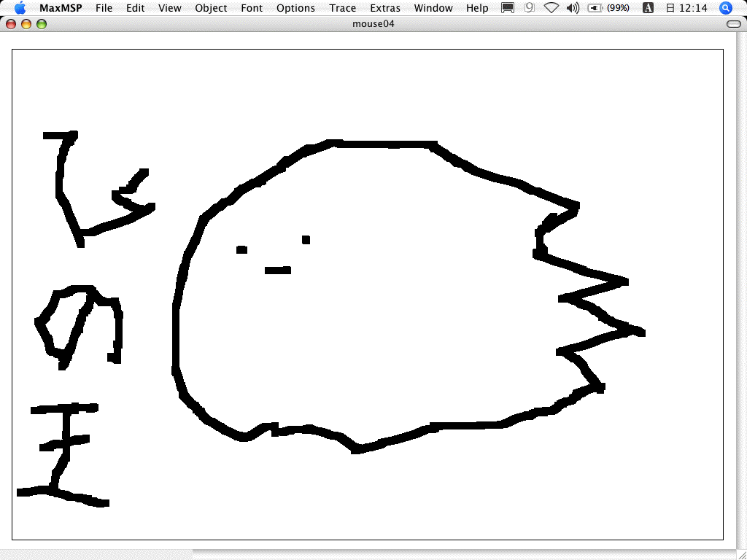Screen dimensions: 747x560
Task: Open the Edit menu
Action: 135,8
